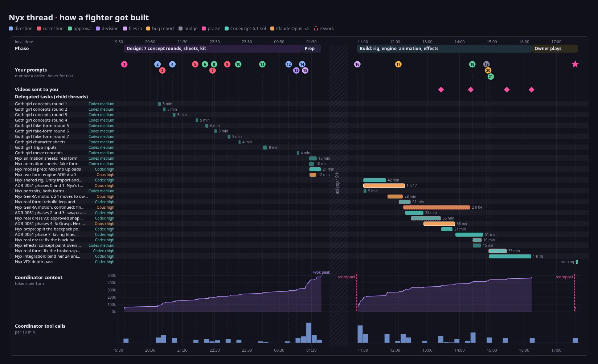Image resolution: width=598 pixels, height=364 pixels.
Task: Click 'Nyx portraits, both forms' row label
Action: (40, 191)
